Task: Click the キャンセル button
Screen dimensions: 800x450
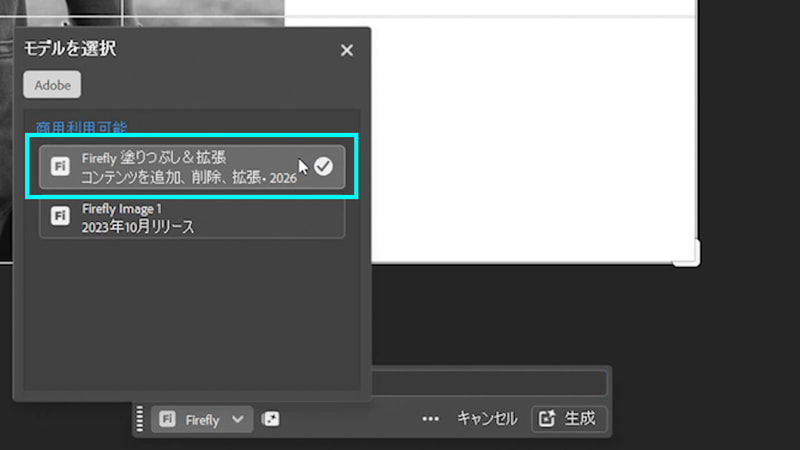Action: (x=487, y=419)
